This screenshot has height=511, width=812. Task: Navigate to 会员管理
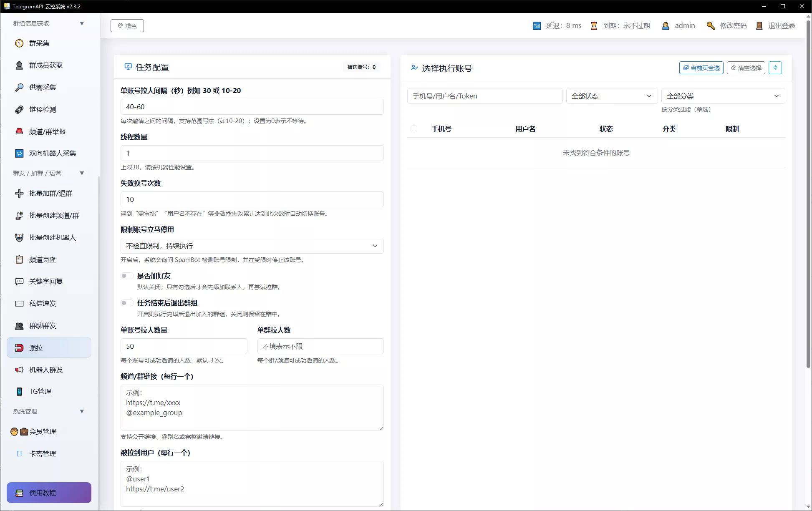click(x=49, y=432)
